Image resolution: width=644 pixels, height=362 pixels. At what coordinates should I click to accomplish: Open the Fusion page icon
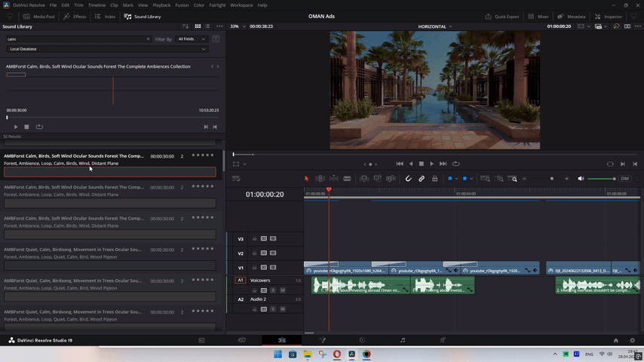coord(323,340)
